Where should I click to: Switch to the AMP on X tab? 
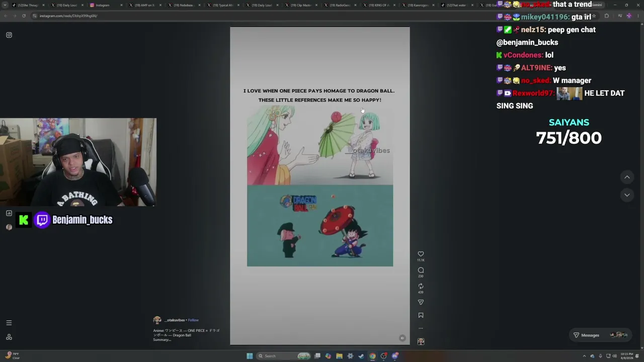pyautogui.click(x=145, y=5)
